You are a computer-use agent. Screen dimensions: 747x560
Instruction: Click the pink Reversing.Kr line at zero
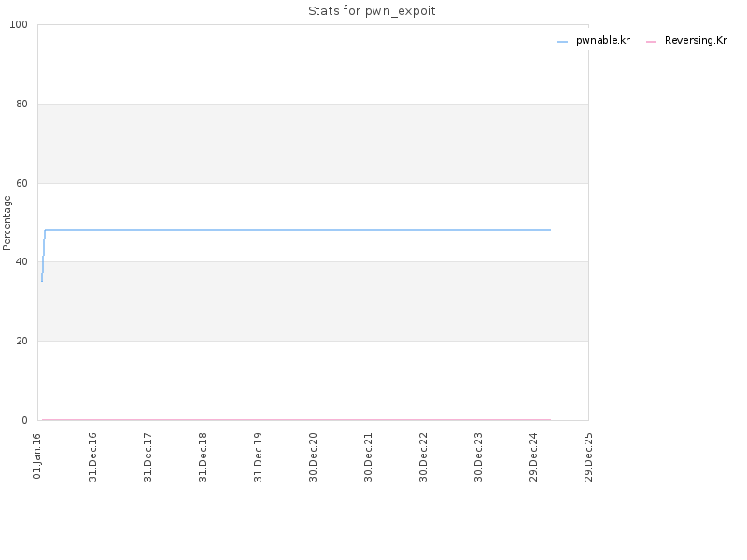296,419
